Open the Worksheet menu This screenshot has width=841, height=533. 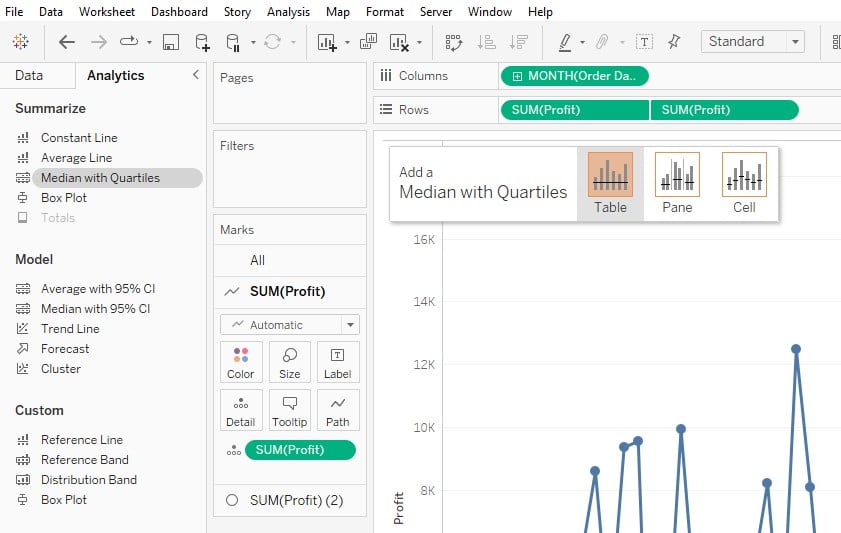tap(107, 11)
